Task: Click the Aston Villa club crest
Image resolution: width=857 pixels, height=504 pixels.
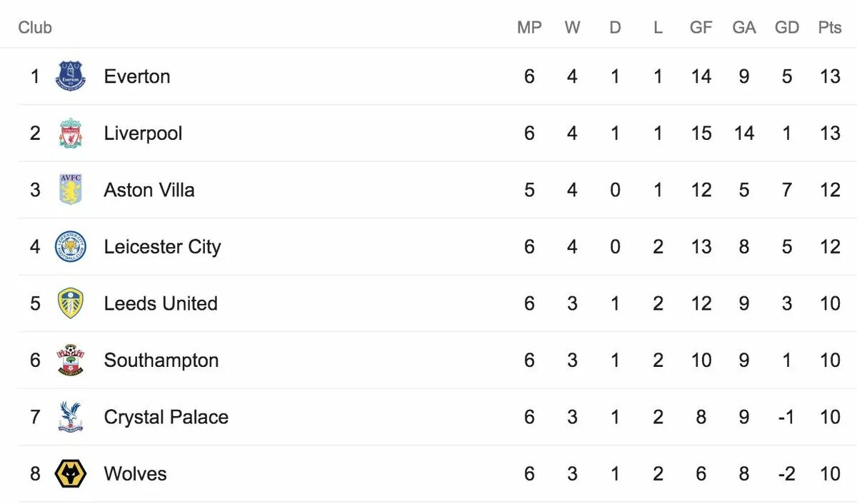Action: tap(71, 190)
